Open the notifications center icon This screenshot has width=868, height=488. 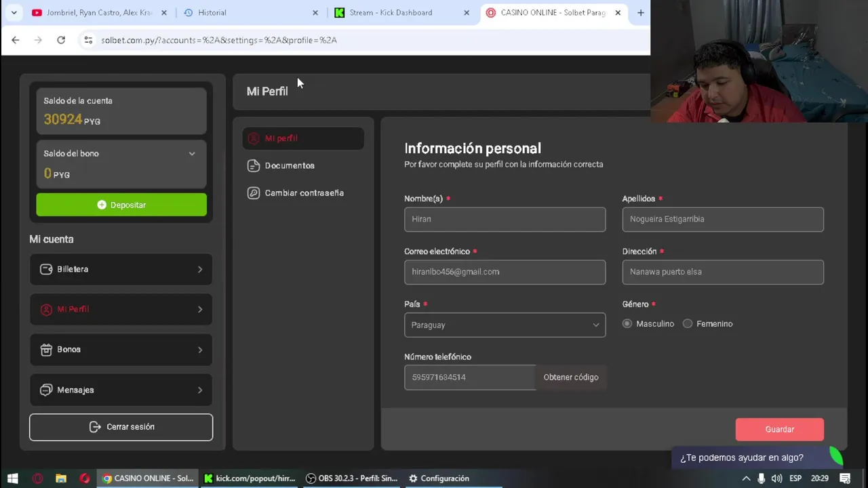(x=846, y=479)
